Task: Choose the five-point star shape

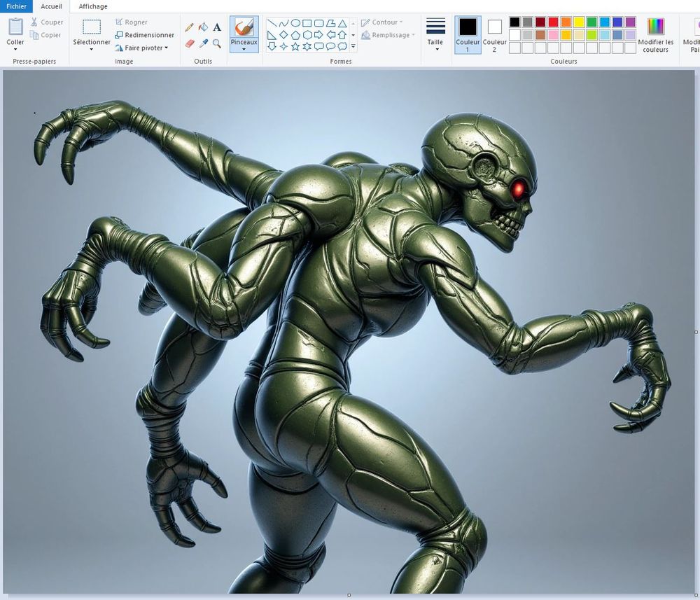Action: click(295, 46)
